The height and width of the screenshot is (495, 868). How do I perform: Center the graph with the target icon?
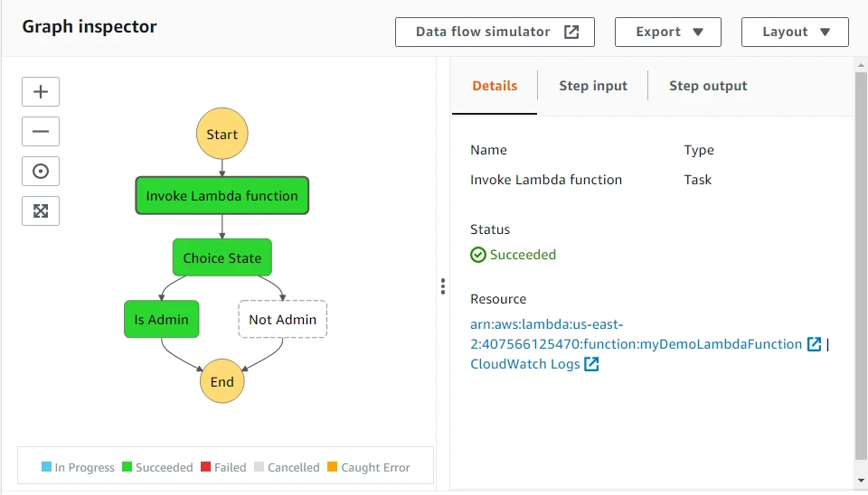pos(41,171)
